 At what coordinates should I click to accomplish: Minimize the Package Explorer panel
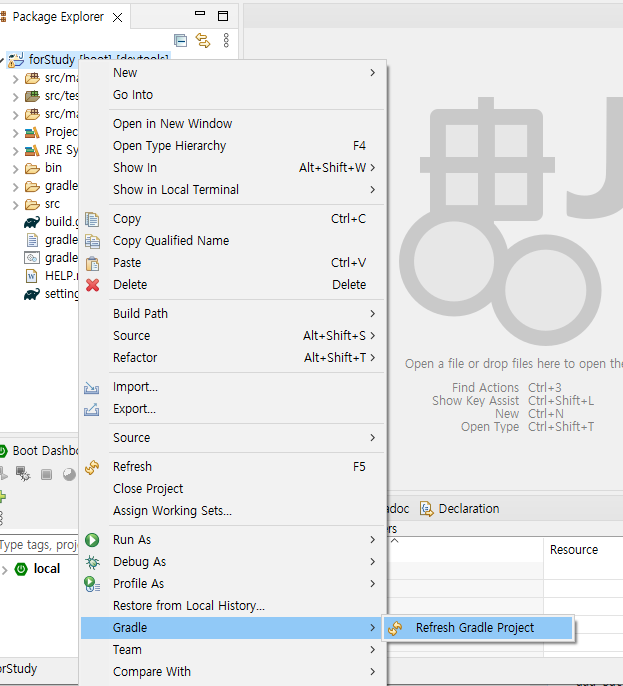click(x=200, y=13)
